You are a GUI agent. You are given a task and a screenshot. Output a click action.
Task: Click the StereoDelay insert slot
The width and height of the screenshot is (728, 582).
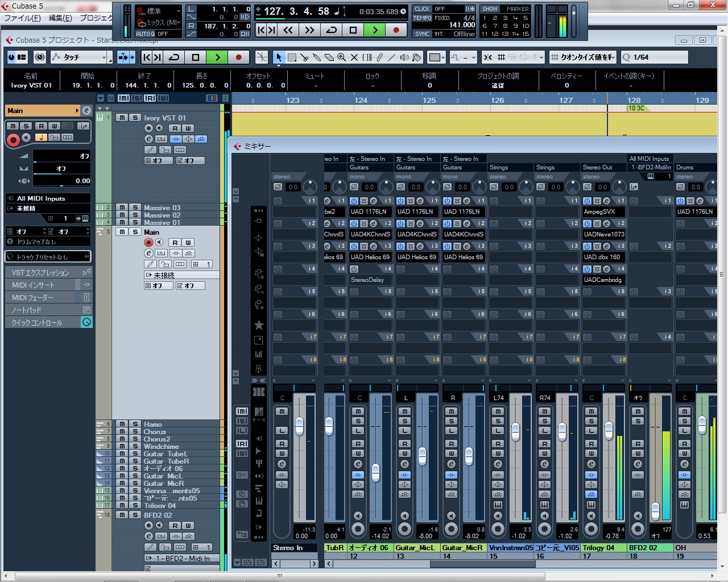[x=370, y=280]
